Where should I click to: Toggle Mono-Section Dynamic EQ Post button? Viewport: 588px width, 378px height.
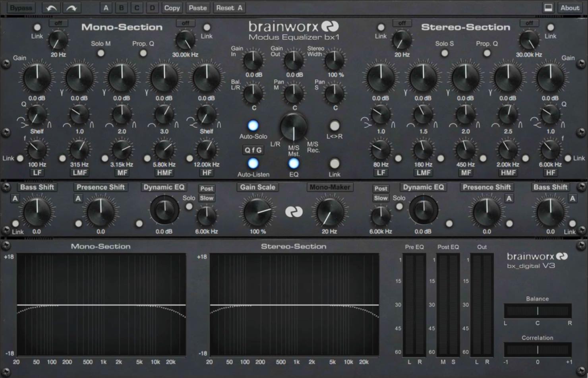207,188
